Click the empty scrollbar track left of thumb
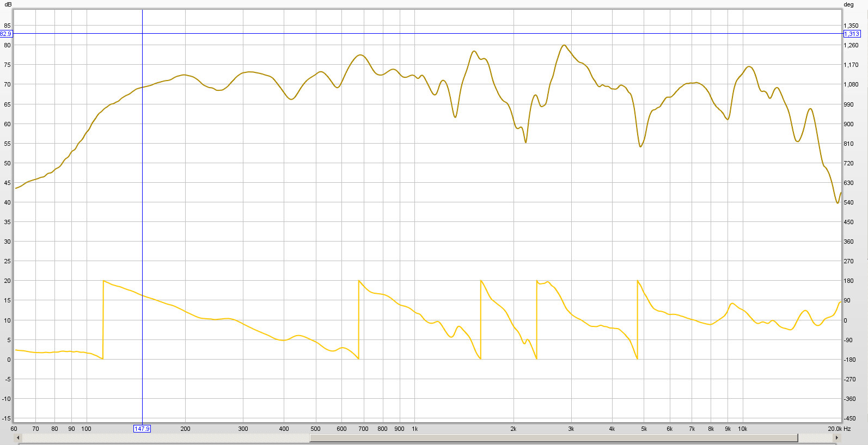This screenshot has width=868, height=445. pos(163,438)
